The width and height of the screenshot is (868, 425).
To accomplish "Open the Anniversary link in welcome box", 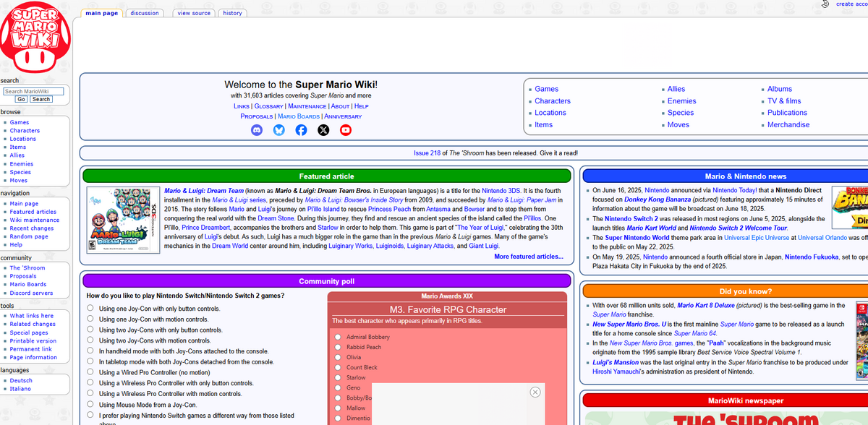I will pyautogui.click(x=343, y=116).
